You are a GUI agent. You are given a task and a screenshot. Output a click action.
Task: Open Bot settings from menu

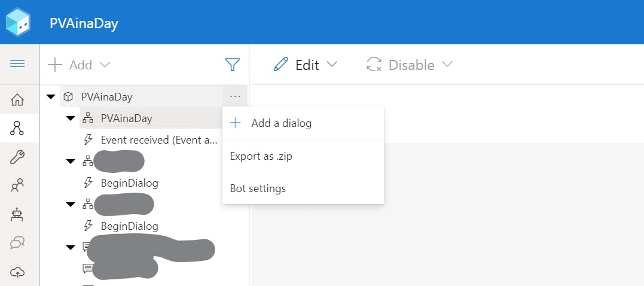point(303,188)
